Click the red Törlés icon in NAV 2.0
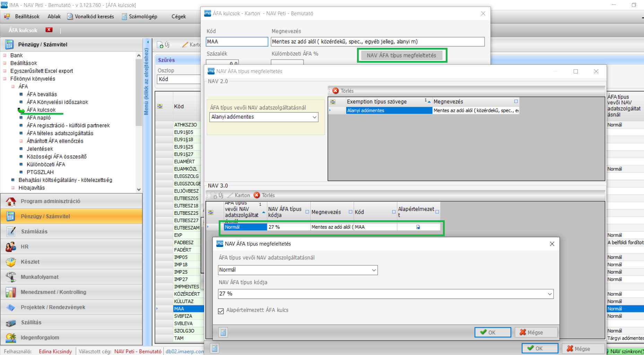 click(x=335, y=91)
